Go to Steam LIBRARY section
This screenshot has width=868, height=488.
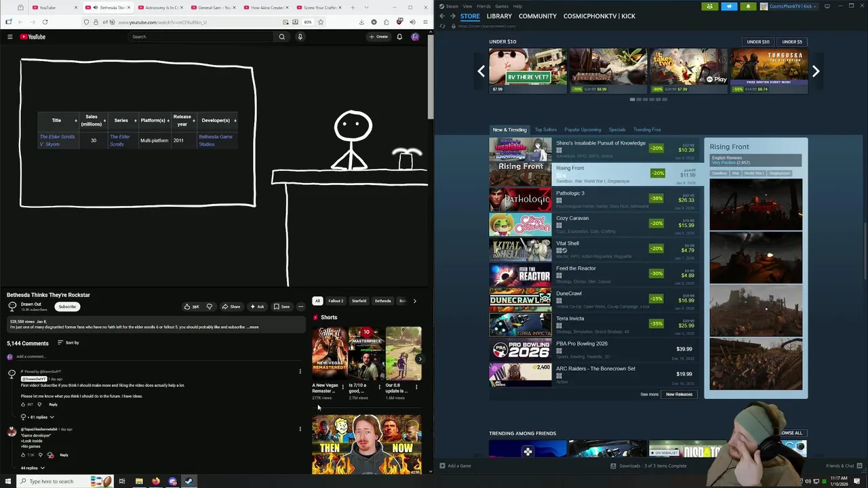click(x=499, y=16)
